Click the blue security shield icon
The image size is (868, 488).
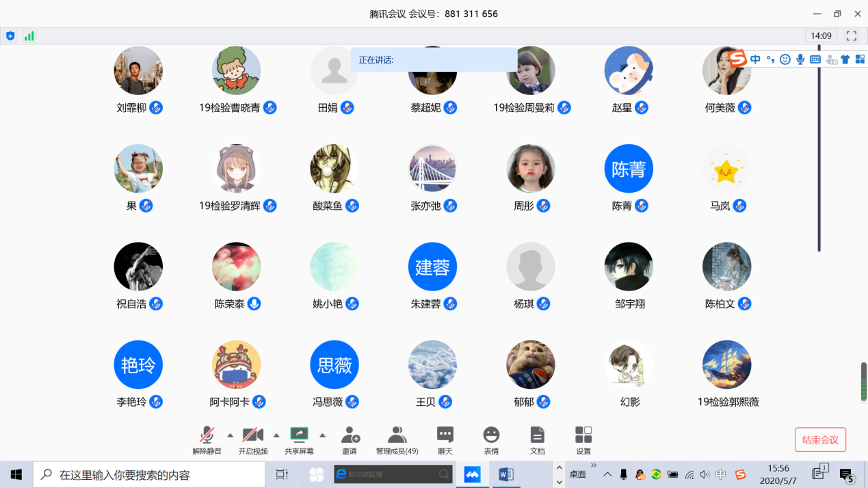pyautogui.click(x=10, y=36)
